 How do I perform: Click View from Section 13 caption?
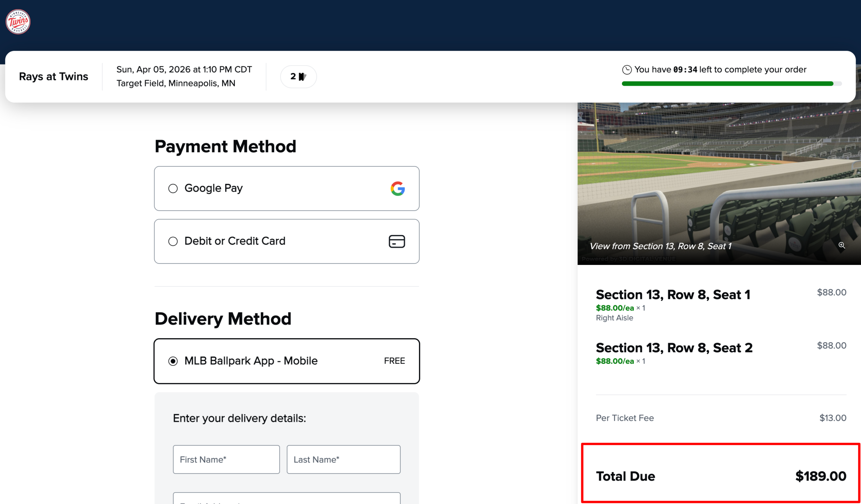660,246
